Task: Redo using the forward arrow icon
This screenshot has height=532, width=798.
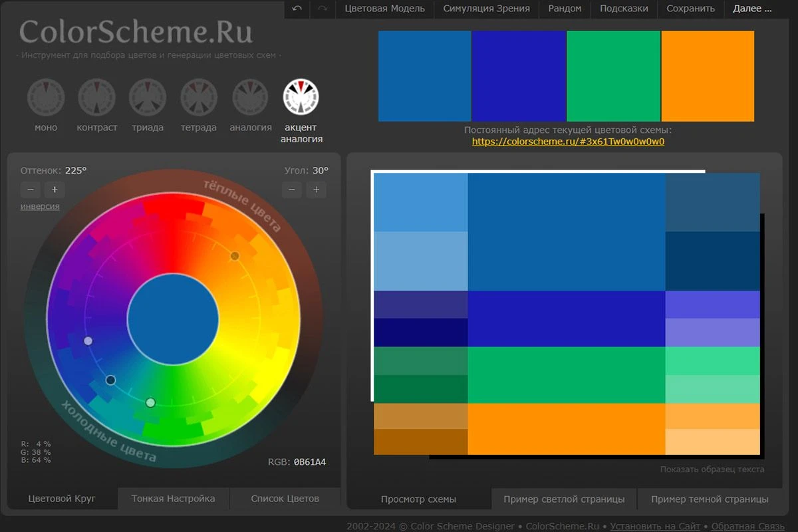Action: (323, 9)
